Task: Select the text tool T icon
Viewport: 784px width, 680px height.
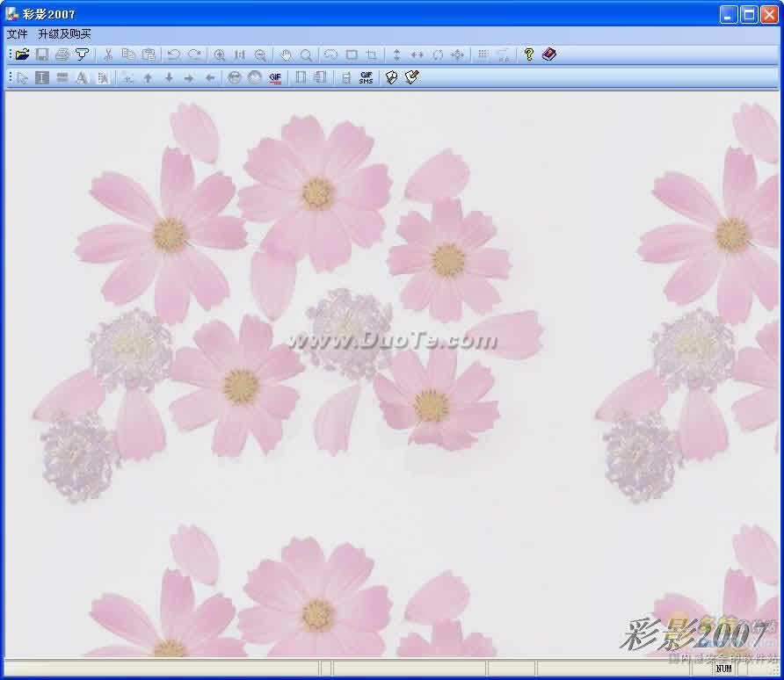Action: (x=42, y=77)
